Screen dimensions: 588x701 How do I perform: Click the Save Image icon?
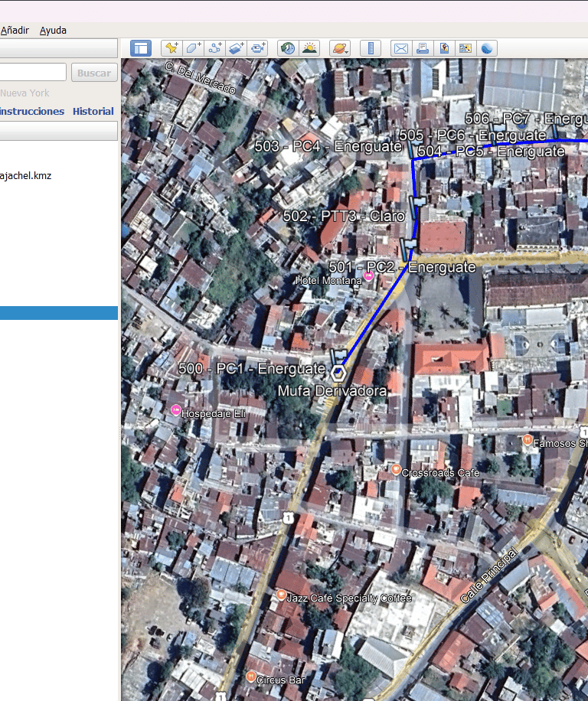pos(444,48)
